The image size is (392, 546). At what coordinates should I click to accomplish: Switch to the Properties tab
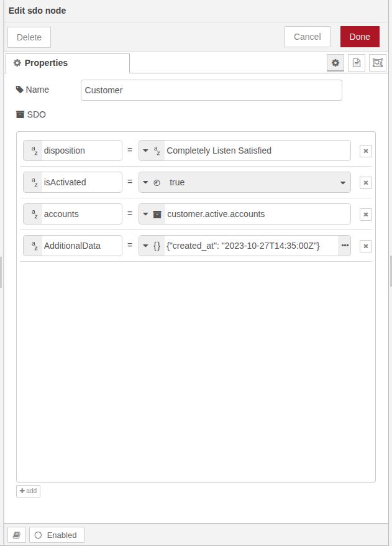[x=67, y=63]
